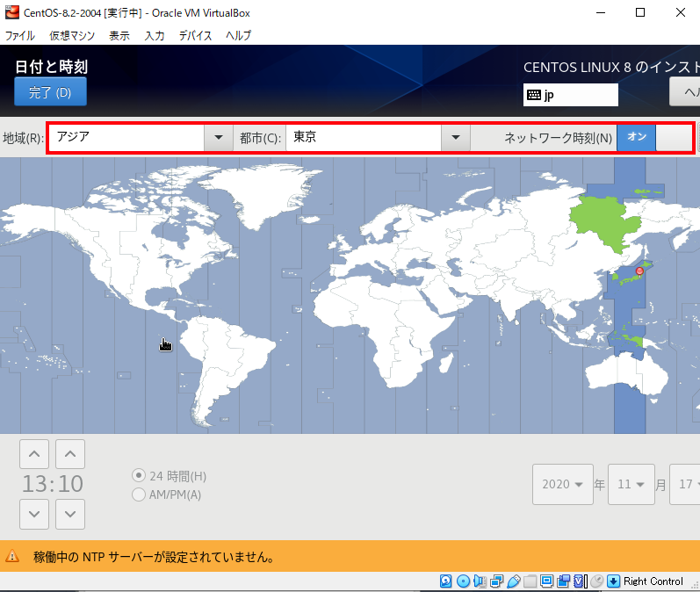Select the AM/PM(A) radio button
Viewport: 700px width, 592px height.
(x=139, y=495)
